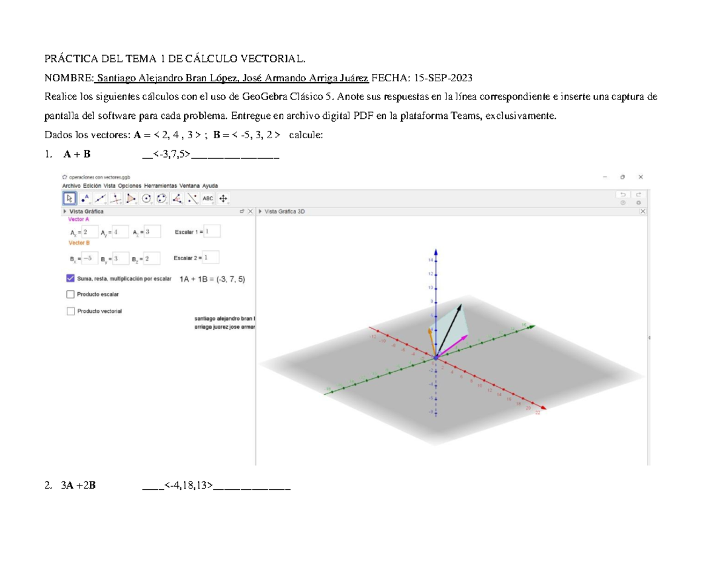Select the Circle with Center tool
Screen dimensions: 728x562
147,198
